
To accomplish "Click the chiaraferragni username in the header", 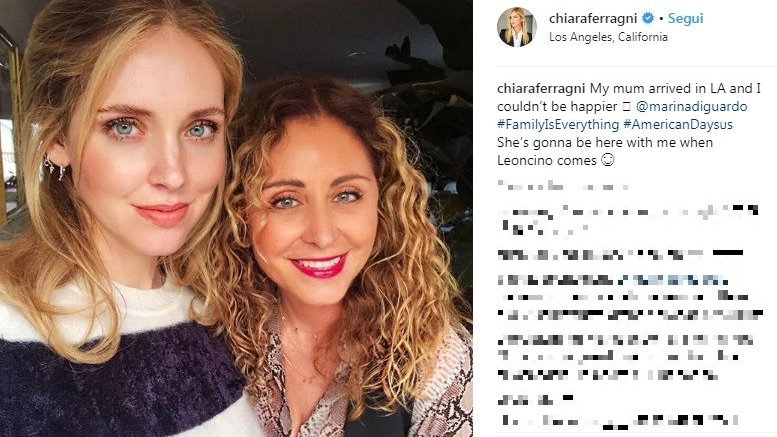I will pos(593,19).
